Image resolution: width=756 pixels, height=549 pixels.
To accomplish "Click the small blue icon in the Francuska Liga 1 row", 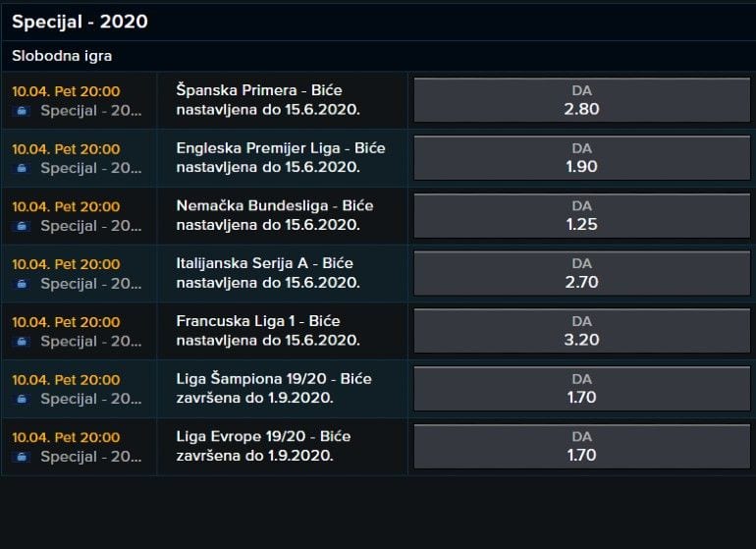I will (x=22, y=341).
